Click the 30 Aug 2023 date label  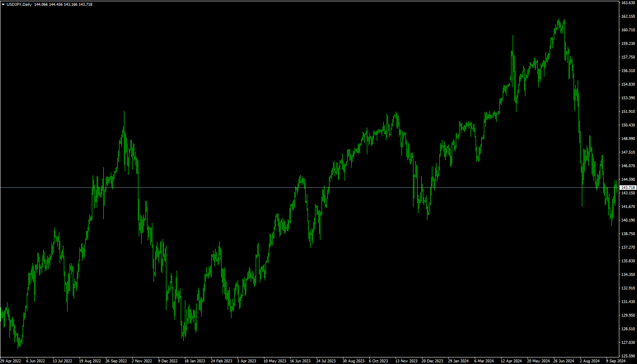pos(353,361)
